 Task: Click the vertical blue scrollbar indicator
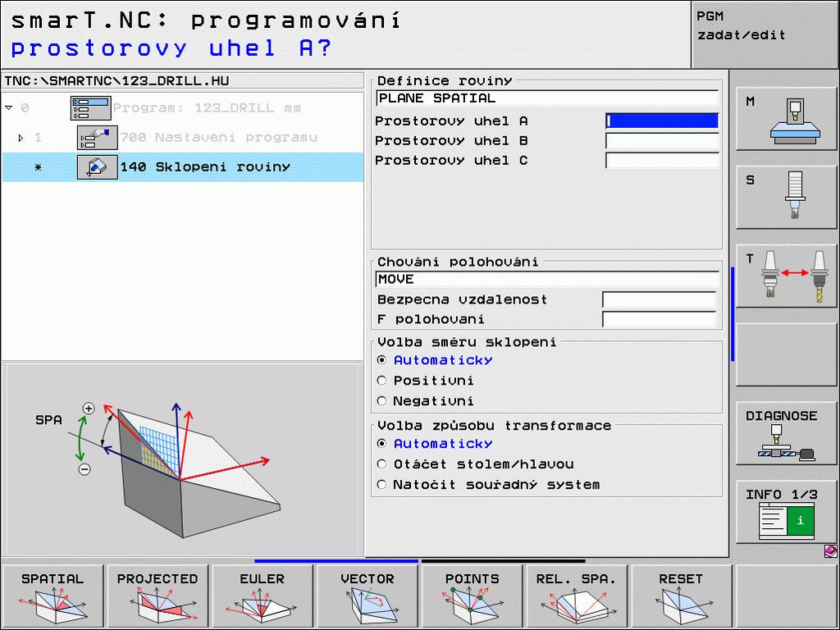pos(733,314)
